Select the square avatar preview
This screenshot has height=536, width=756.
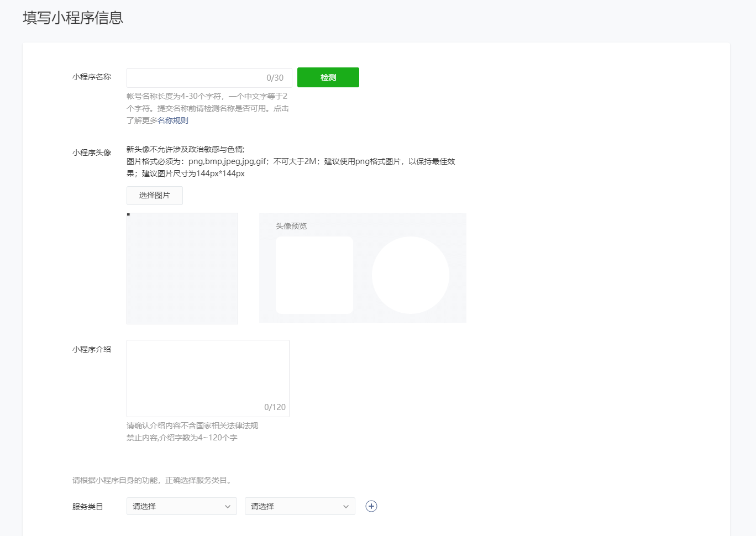(314, 275)
